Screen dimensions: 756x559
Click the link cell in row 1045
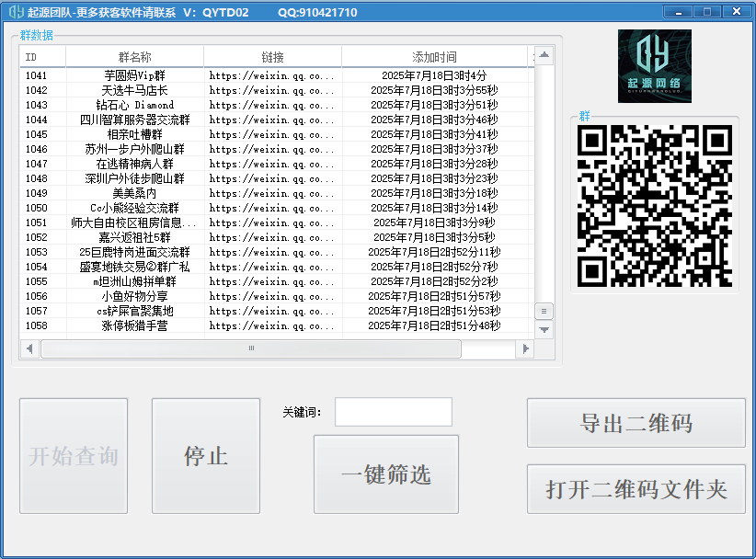point(271,134)
